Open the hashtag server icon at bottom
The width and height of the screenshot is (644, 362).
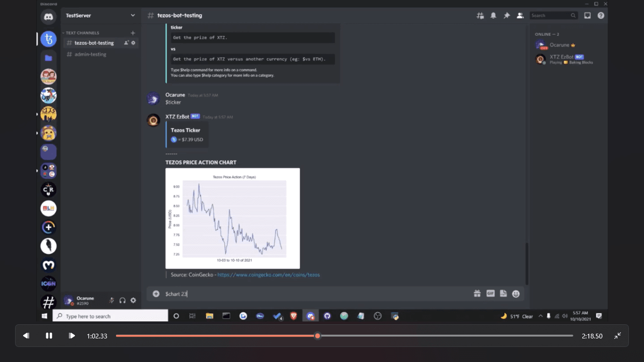coord(49,302)
